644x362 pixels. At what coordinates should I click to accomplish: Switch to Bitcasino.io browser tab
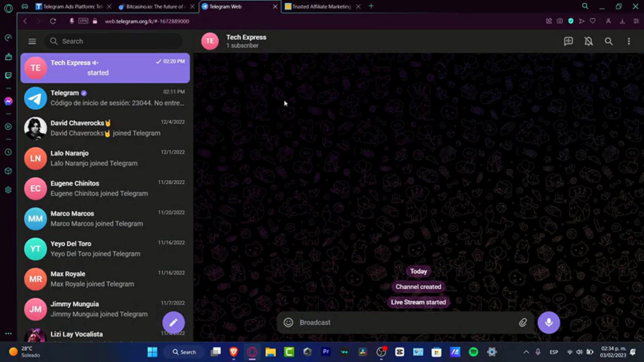pos(156,6)
